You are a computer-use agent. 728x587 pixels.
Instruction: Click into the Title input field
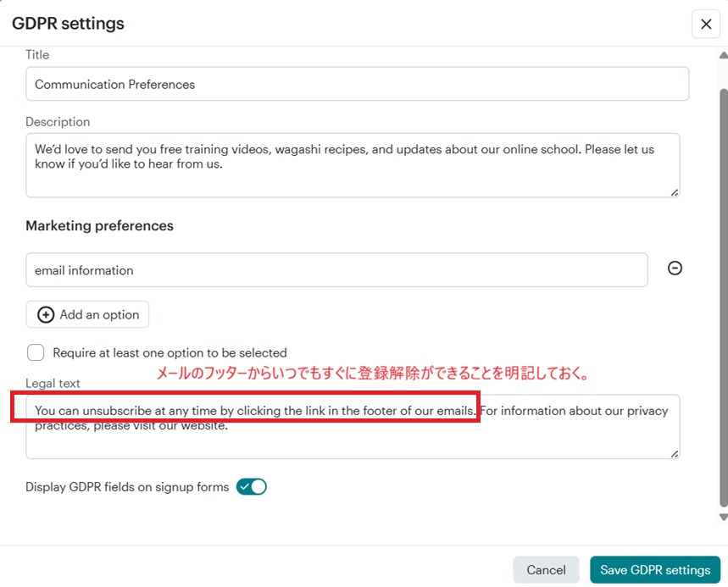(356, 84)
